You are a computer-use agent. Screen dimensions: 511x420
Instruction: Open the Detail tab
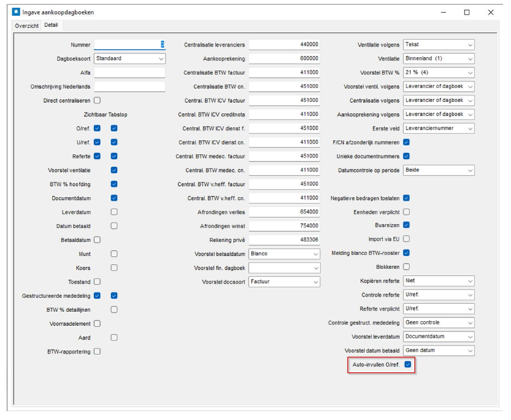tap(51, 25)
